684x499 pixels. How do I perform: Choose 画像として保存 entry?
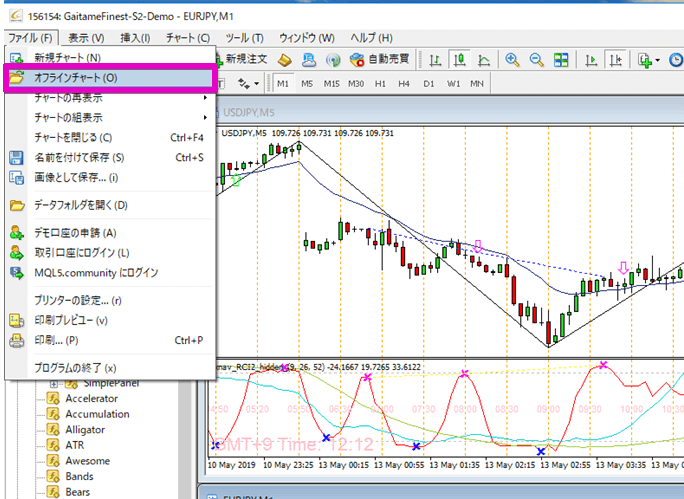(110, 178)
